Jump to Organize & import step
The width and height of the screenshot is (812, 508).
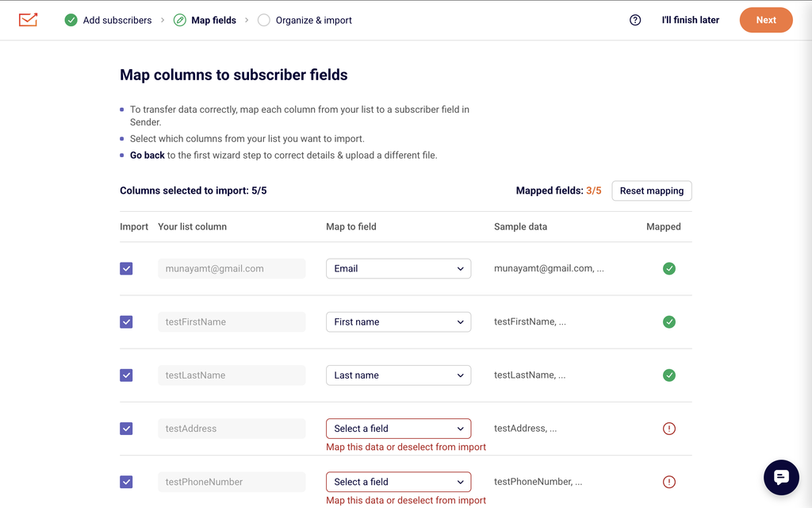click(x=314, y=20)
